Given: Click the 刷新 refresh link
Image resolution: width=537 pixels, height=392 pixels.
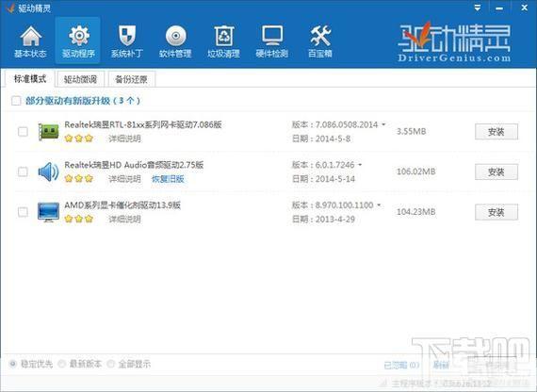Looking at the screenshot, I should [x=441, y=365].
